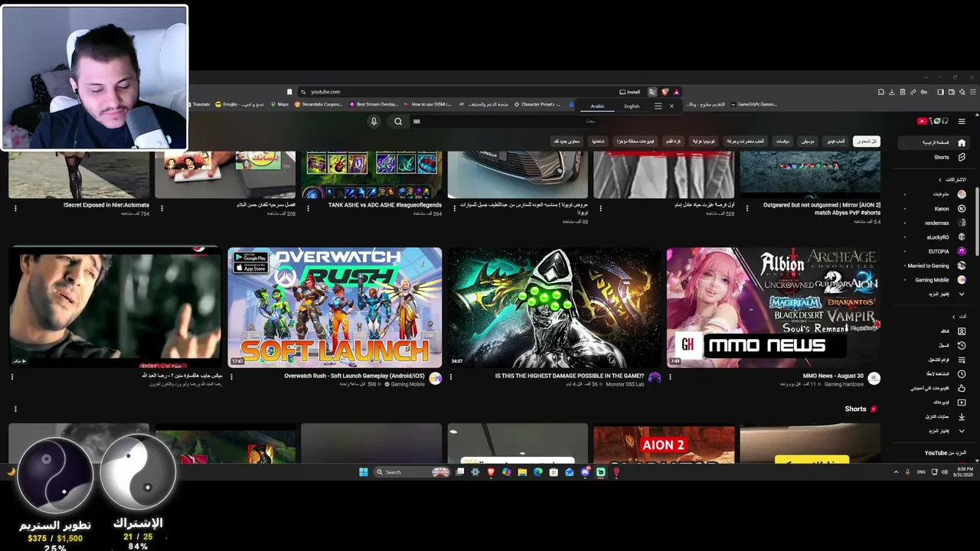This screenshot has height=551, width=980.
Task: Open the sidebar Your videos icon
Action: click(962, 402)
